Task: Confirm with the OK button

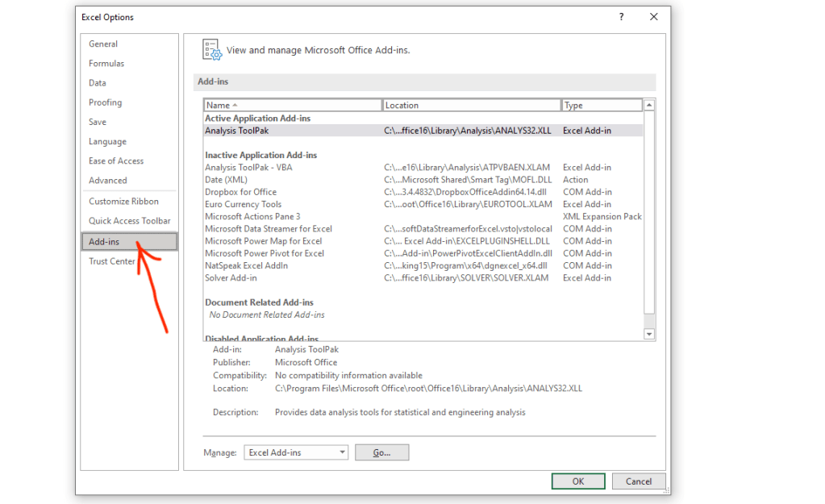Action: click(x=578, y=481)
